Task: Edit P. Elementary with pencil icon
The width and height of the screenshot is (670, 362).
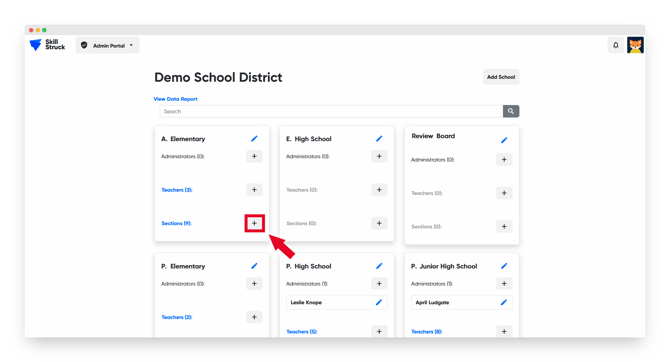Action: 254,266
